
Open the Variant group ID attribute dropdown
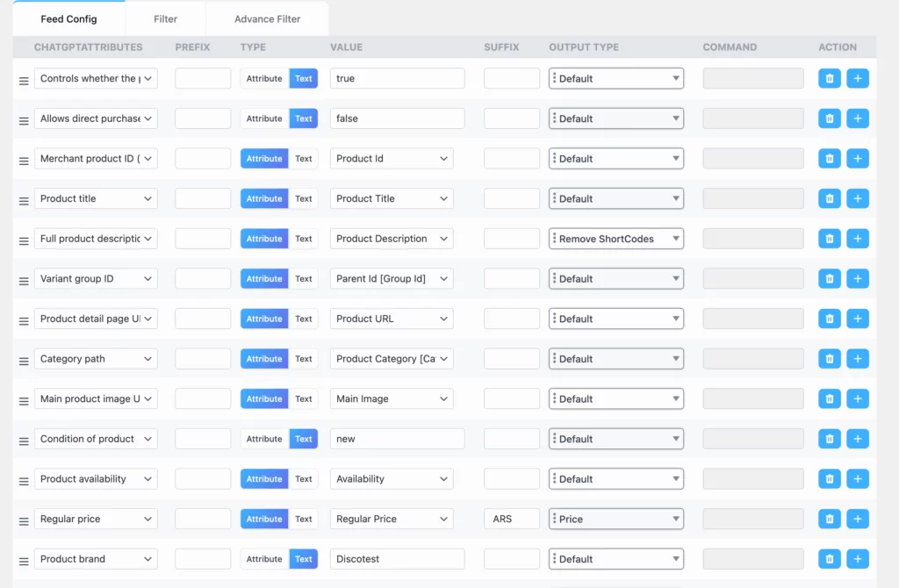(x=96, y=278)
